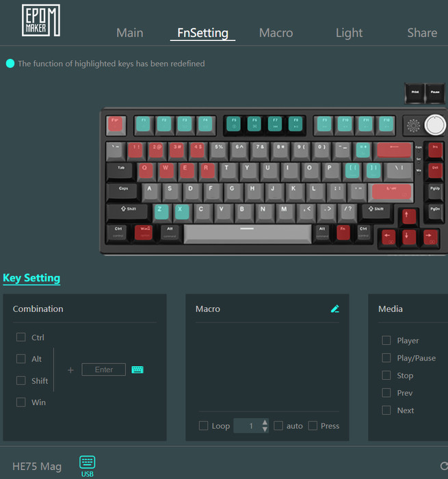Select the spacebar key
The width and height of the screenshot is (448, 479).
point(248,234)
